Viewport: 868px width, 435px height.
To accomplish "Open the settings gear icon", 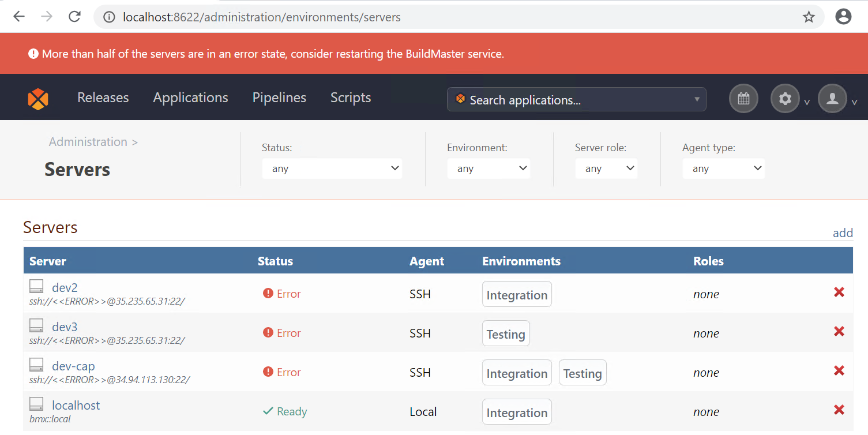I will pyautogui.click(x=785, y=99).
